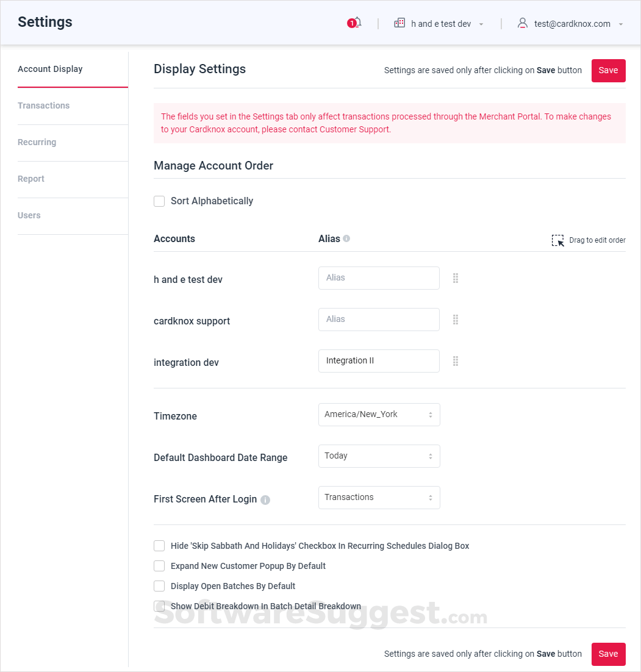Screen dimensions: 641x672
Task: Open the notifications bell icon
Action: tap(355, 23)
